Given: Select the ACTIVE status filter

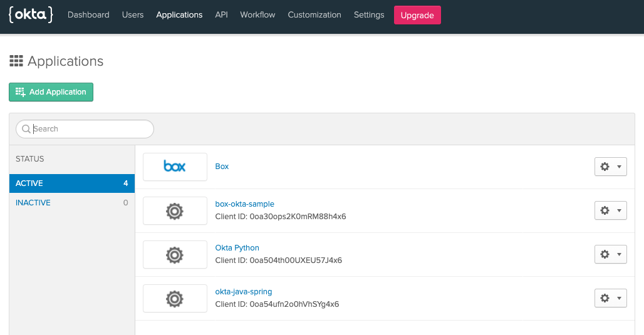Looking at the screenshot, I should coord(72,183).
